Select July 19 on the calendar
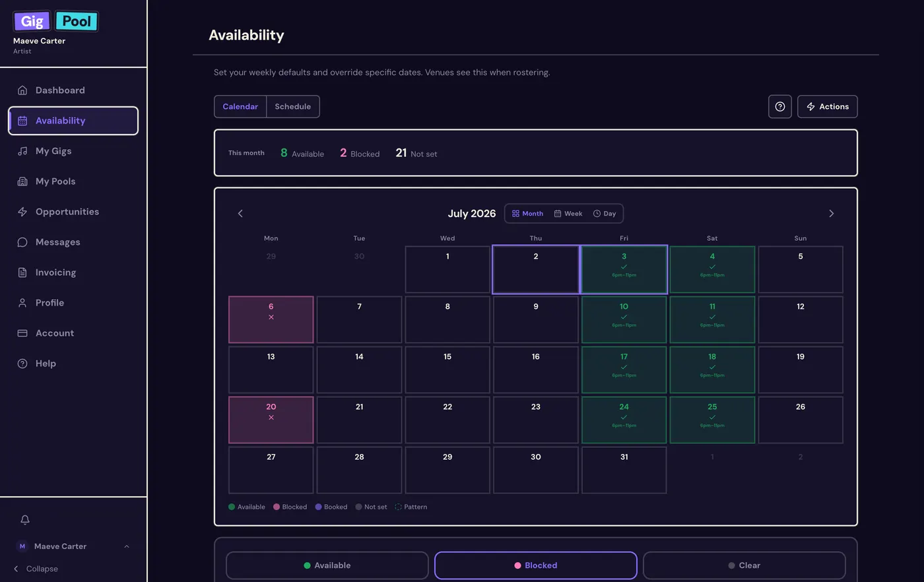The image size is (924, 582). (801, 370)
